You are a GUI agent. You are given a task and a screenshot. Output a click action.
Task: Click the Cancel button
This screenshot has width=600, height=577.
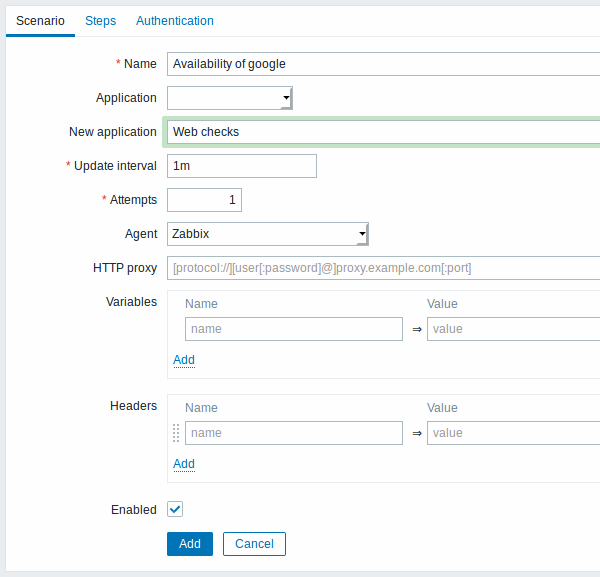point(254,544)
